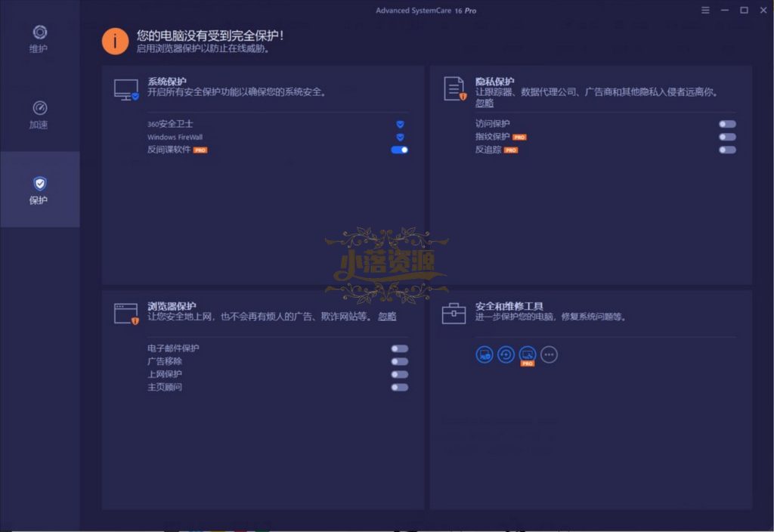Switch to the 维护 sidebar tab
Image resolution: width=774 pixels, height=532 pixels.
(39, 39)
